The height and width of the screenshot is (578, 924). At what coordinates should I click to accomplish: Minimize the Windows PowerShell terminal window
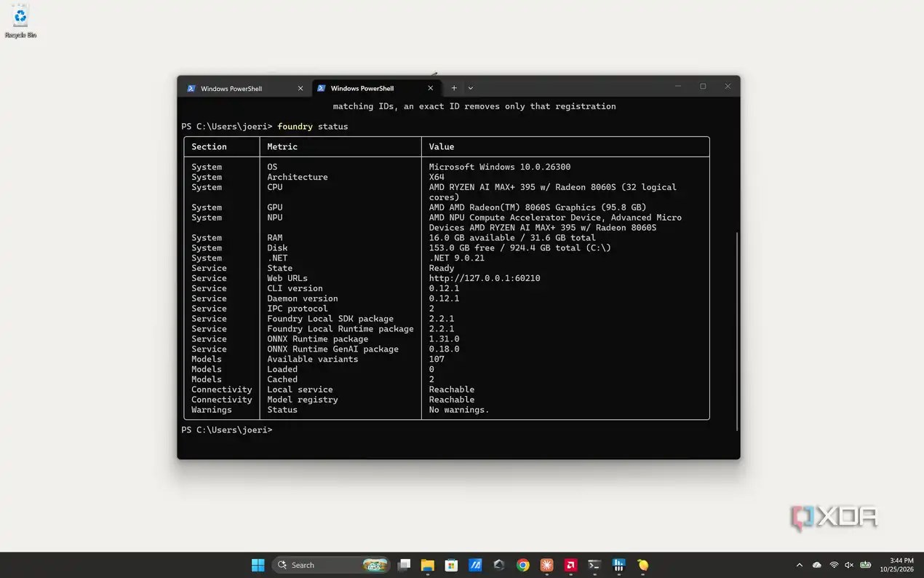[678, 87]
